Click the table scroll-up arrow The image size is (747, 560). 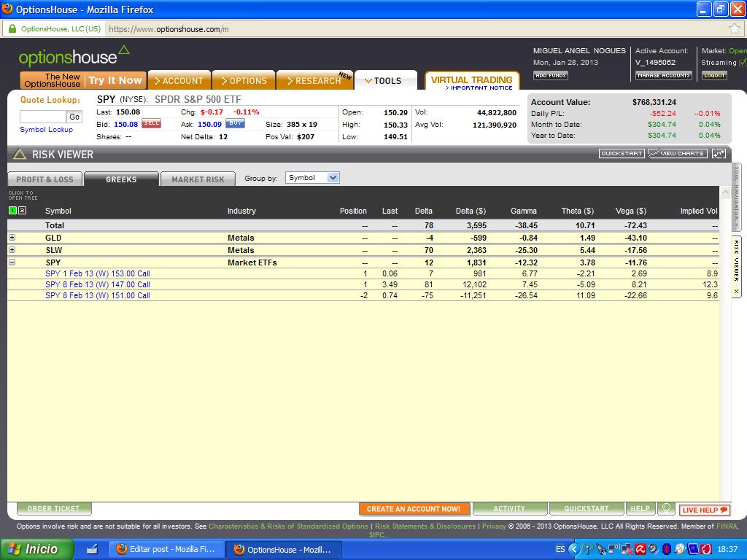(726, 192)
